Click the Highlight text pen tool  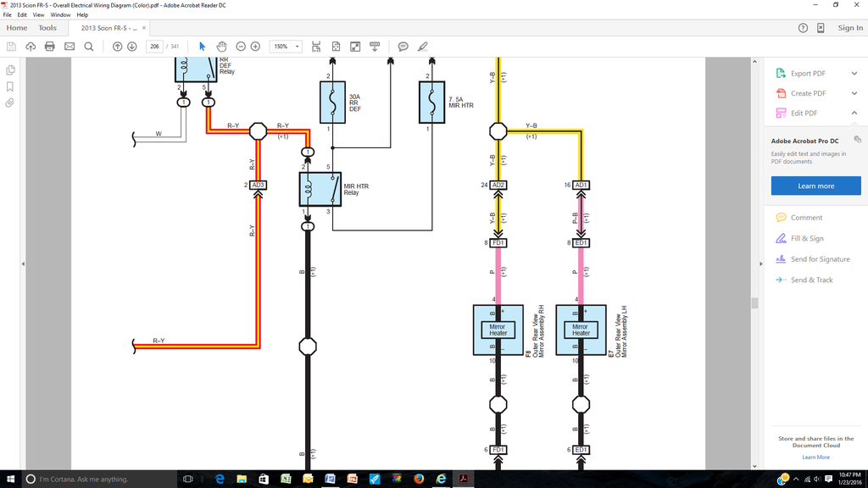tap(423, 46)
